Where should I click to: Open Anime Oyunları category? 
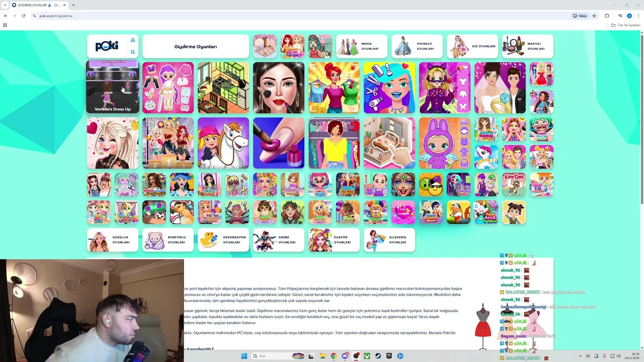(x=279, y=240)
